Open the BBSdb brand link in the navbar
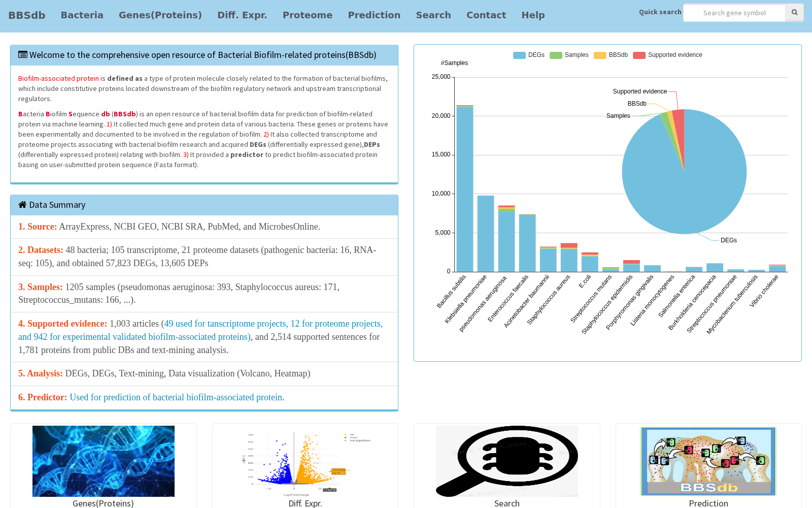The height and width of the screenshot is (508, 812). click(x=27, y=15)
